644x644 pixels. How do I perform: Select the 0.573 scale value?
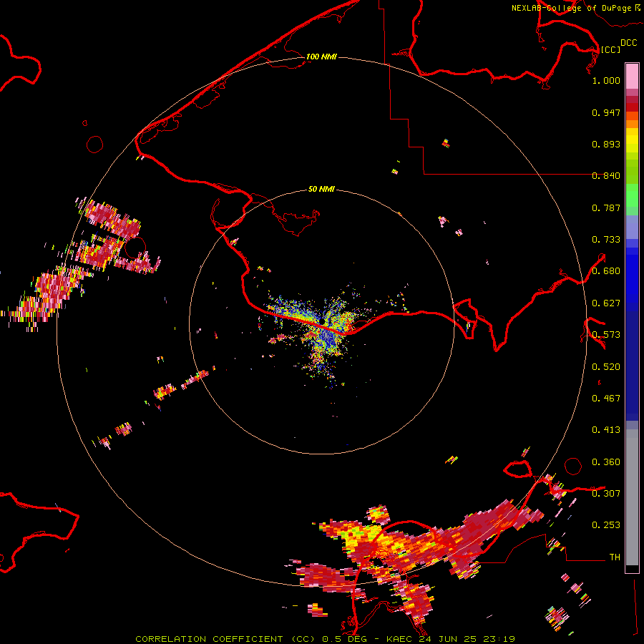coord(606,335)
